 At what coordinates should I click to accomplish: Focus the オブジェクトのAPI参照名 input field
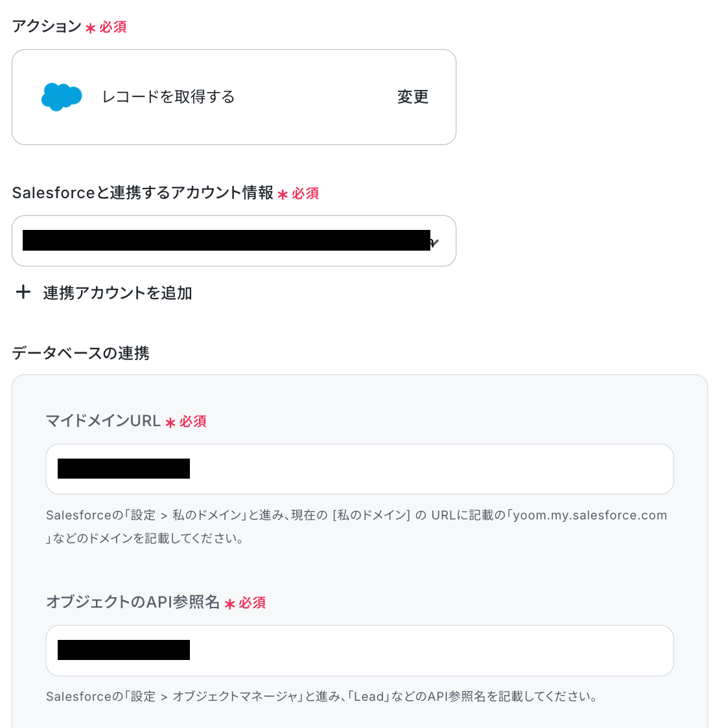point(360,650)
